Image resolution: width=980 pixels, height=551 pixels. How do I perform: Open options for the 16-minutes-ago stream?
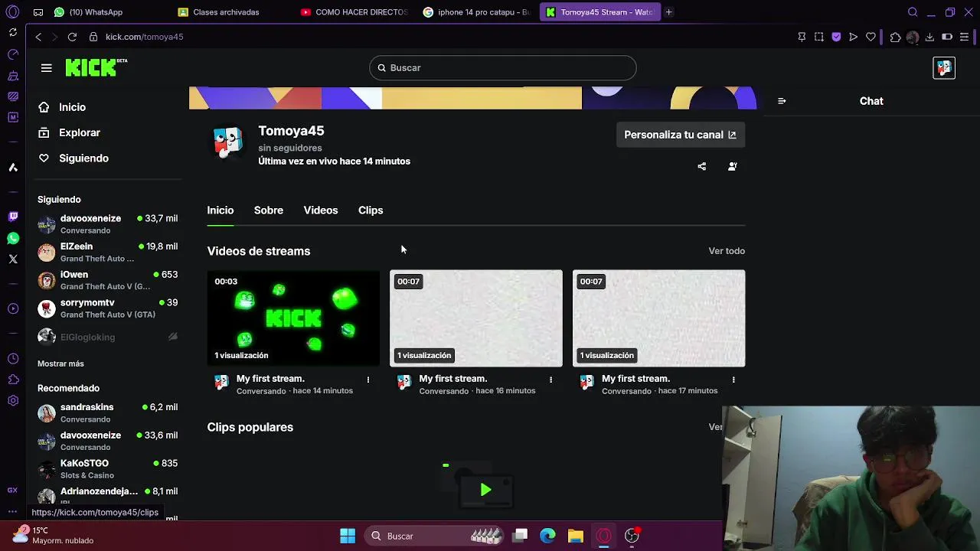click(550, 380)
